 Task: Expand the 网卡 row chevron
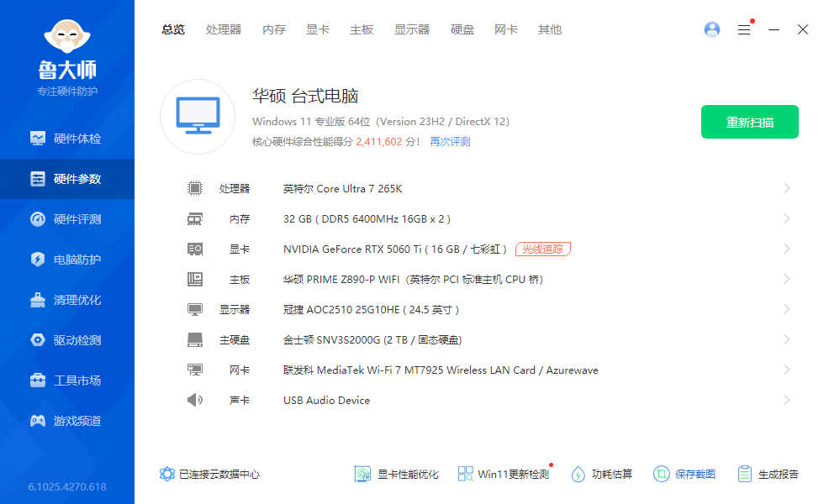(787, 370)
